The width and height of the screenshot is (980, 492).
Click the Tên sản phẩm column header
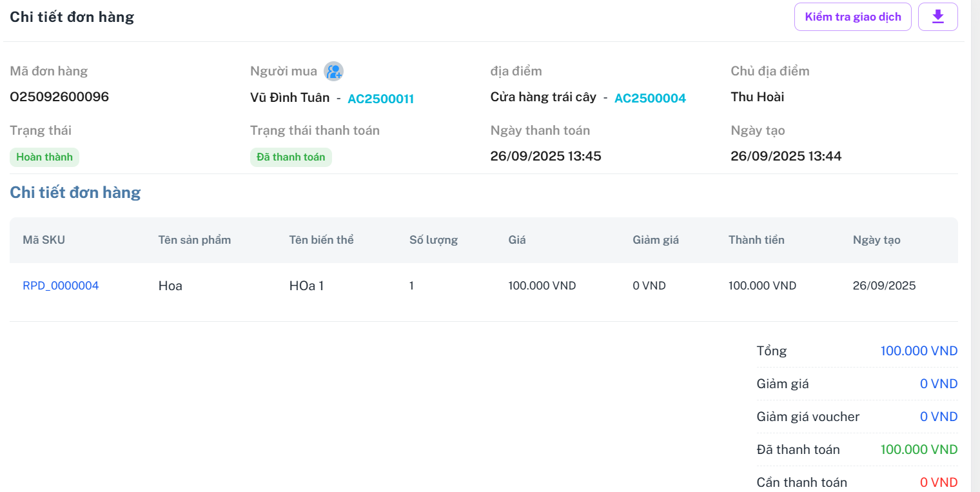click(x=195, y=240)
